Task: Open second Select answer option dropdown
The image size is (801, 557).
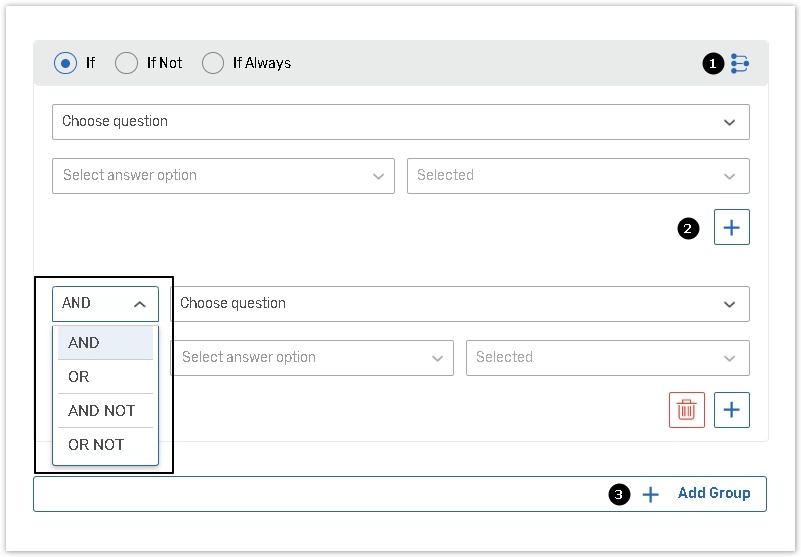Action: [311, 358]
